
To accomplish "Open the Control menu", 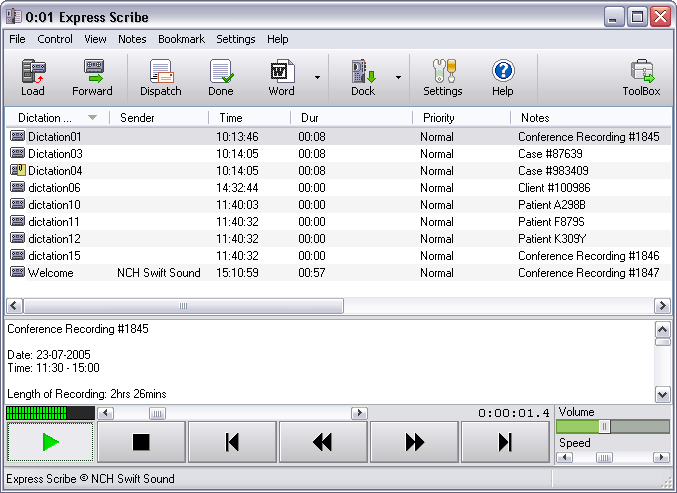I will pyautogui.click(x=55, y=39).
